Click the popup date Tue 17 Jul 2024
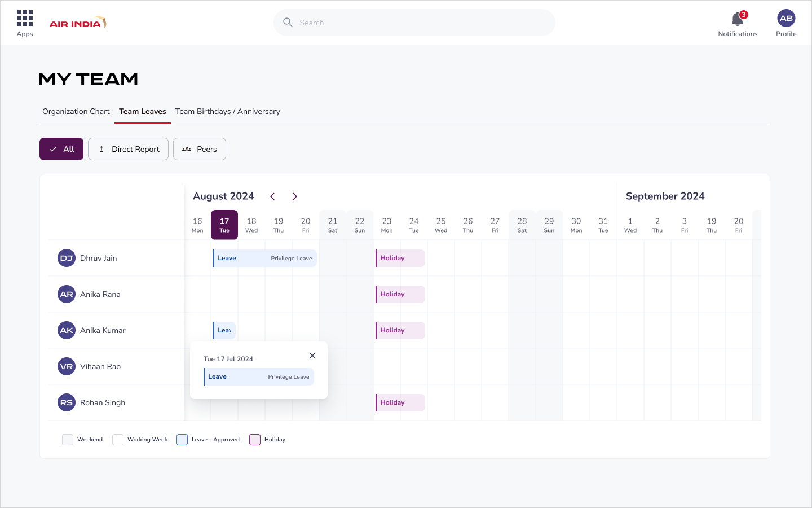 228,359
